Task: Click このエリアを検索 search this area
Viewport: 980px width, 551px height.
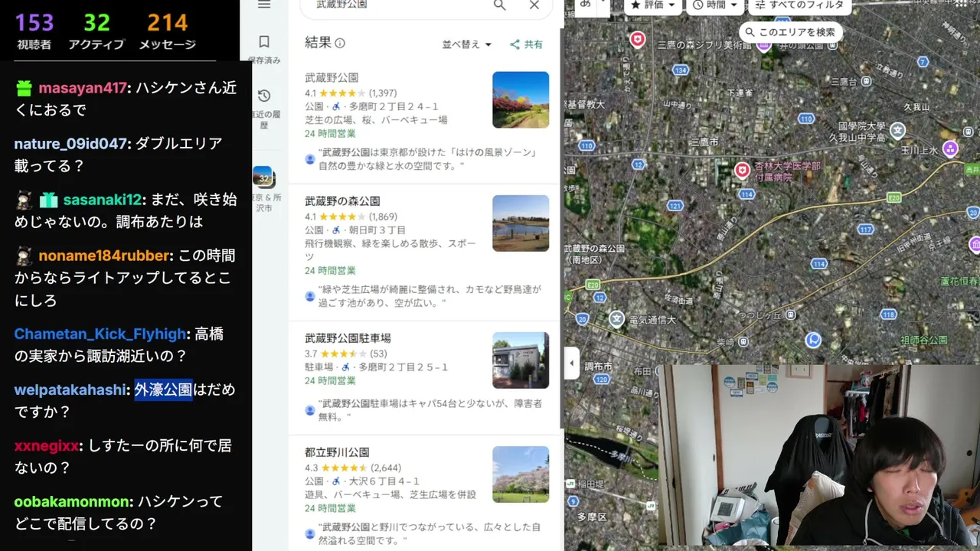Action: pyautogui.click(x=790, y=32)
